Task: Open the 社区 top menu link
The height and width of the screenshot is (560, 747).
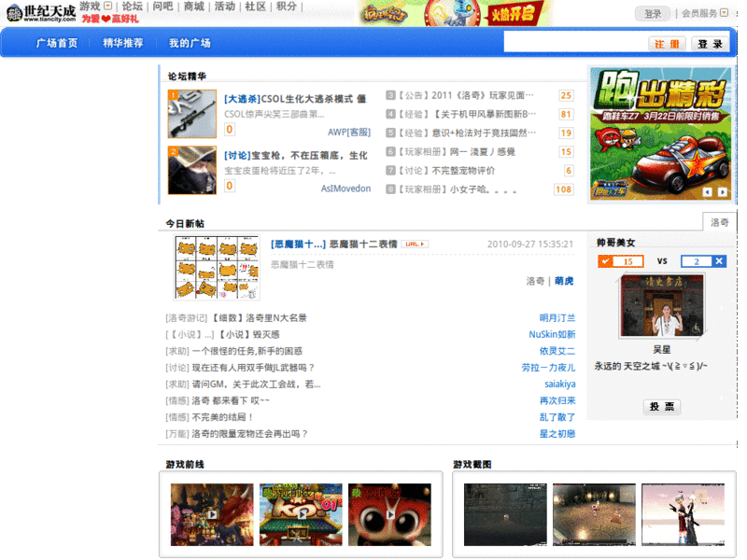Action: 255,7
